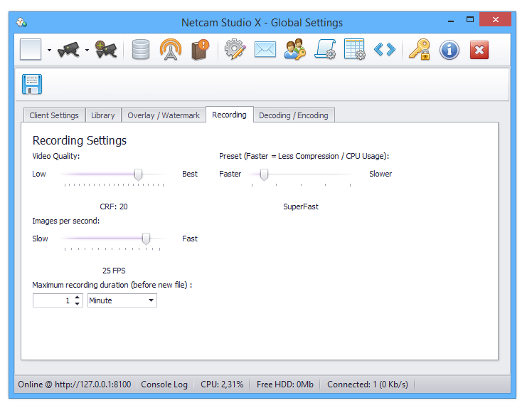This screenshot has width=532, height=408.
Task: Click the blank view layout toolbar button
Action: [31, 50]
